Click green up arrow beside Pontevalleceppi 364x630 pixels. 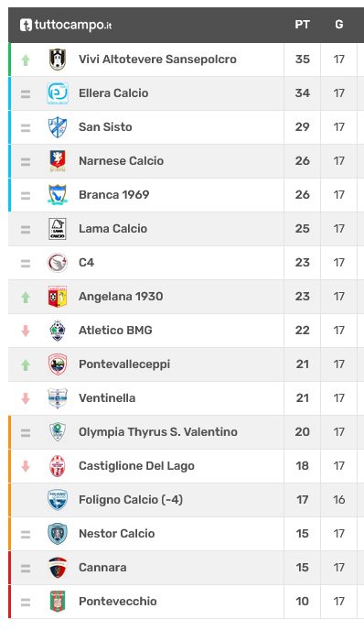[26, 364]
